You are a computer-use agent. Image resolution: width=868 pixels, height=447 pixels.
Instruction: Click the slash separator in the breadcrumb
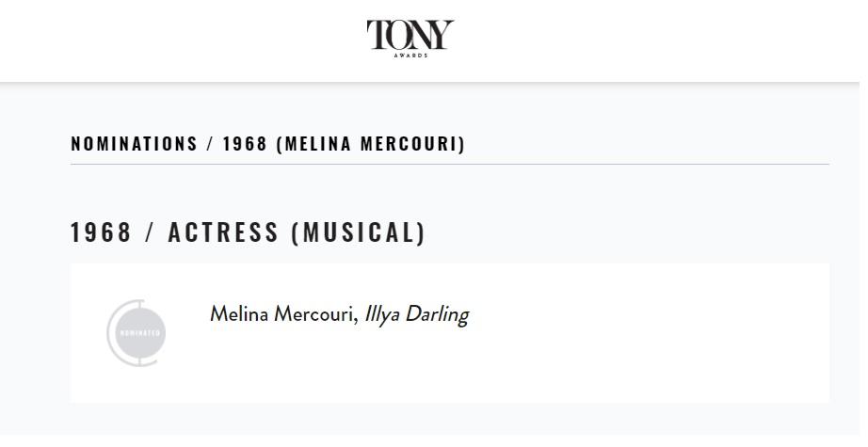(x=210, y=144)
